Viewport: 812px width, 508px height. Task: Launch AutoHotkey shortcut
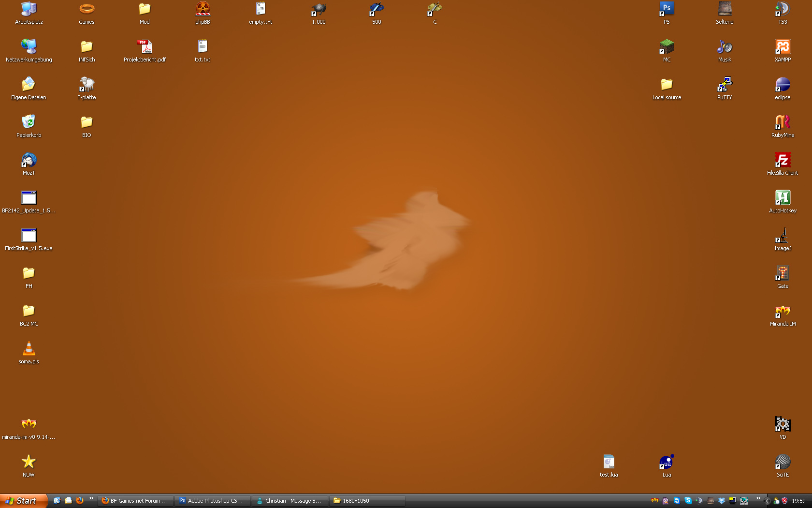point(783,201)
